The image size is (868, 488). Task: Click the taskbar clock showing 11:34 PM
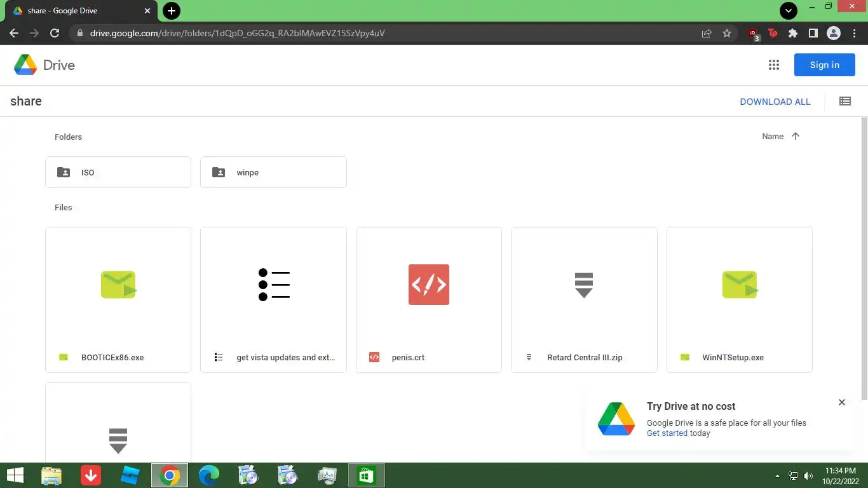[841, 476]
